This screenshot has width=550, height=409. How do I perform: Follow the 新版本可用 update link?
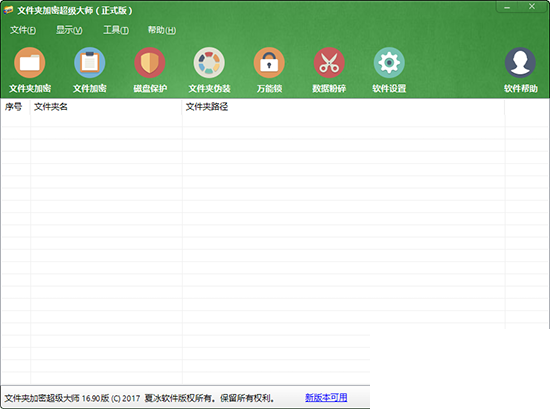326,397
